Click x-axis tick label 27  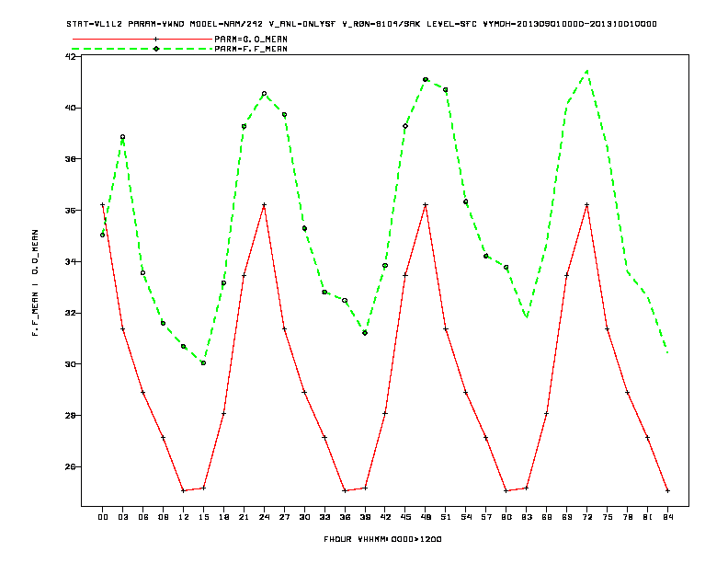click(x=284, y=517)
